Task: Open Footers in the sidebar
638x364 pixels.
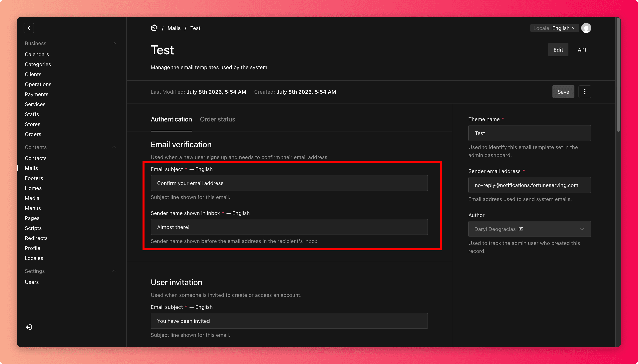Action: tap(34, 178)
